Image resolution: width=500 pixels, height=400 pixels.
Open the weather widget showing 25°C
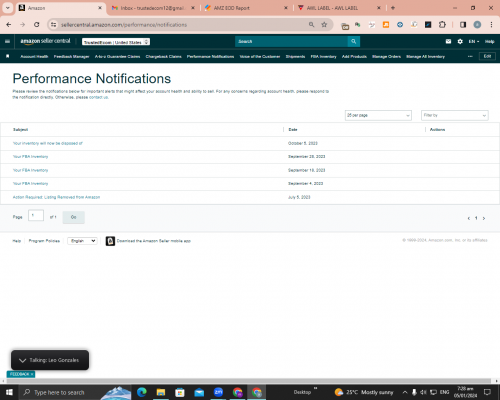tap(364, 392)
